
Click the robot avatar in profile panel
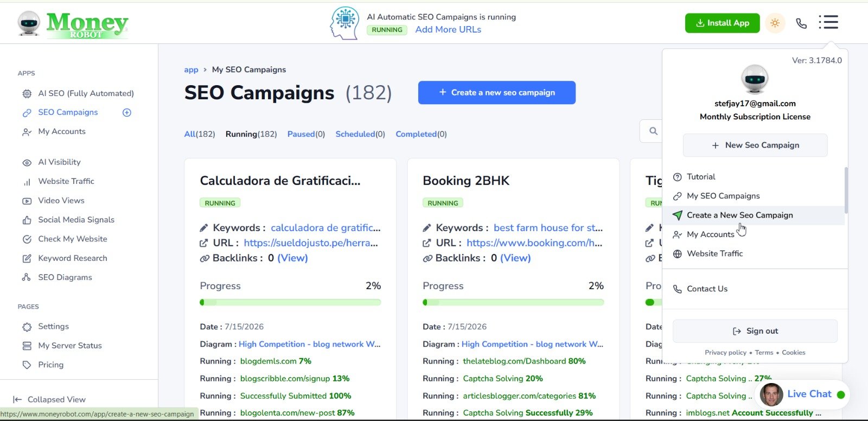click(x=755, y=79)
